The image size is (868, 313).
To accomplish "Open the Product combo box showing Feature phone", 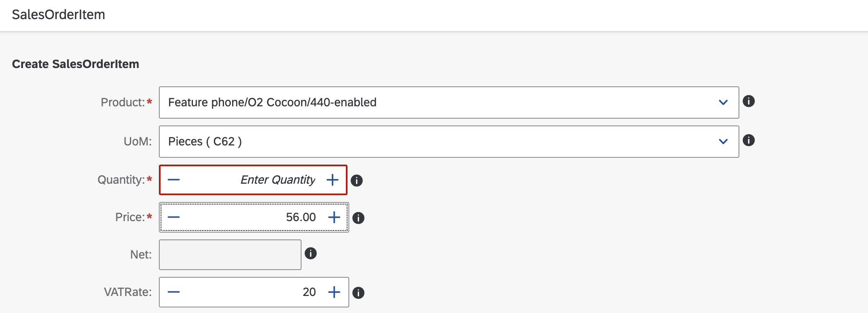I will pyautogui.click(x=449, y=102).
